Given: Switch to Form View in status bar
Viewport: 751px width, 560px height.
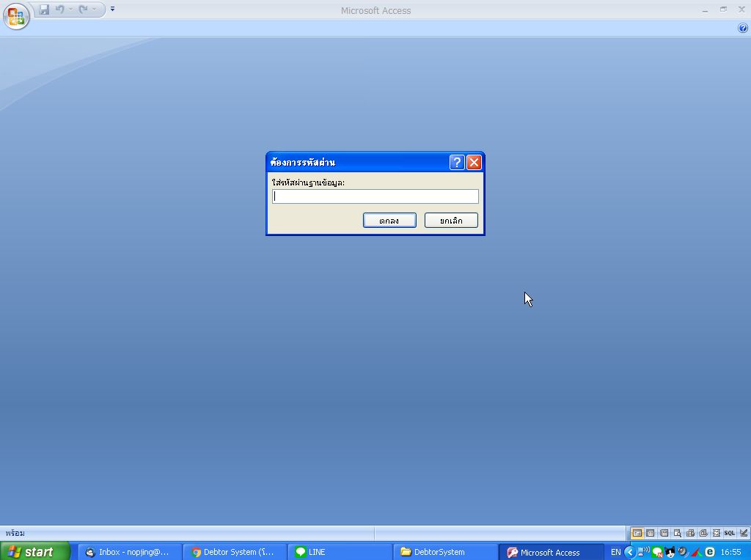Looking at the screenshot, I should [x=637, y=533].
